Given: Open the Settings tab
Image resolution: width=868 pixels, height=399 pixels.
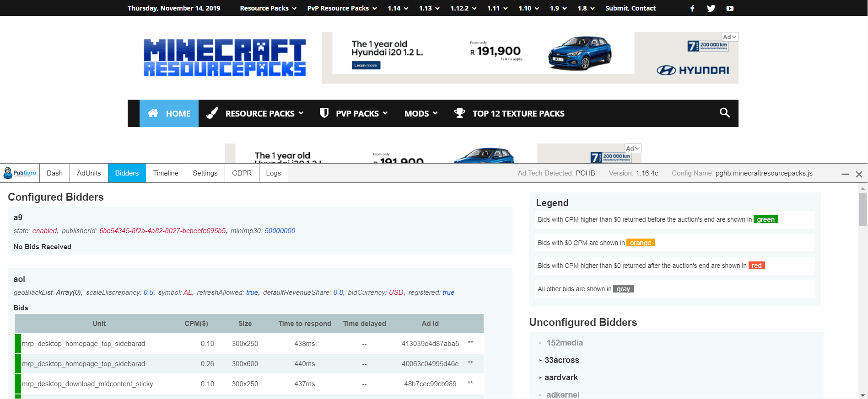Looking at the screenshot, I should coord(205,173).
